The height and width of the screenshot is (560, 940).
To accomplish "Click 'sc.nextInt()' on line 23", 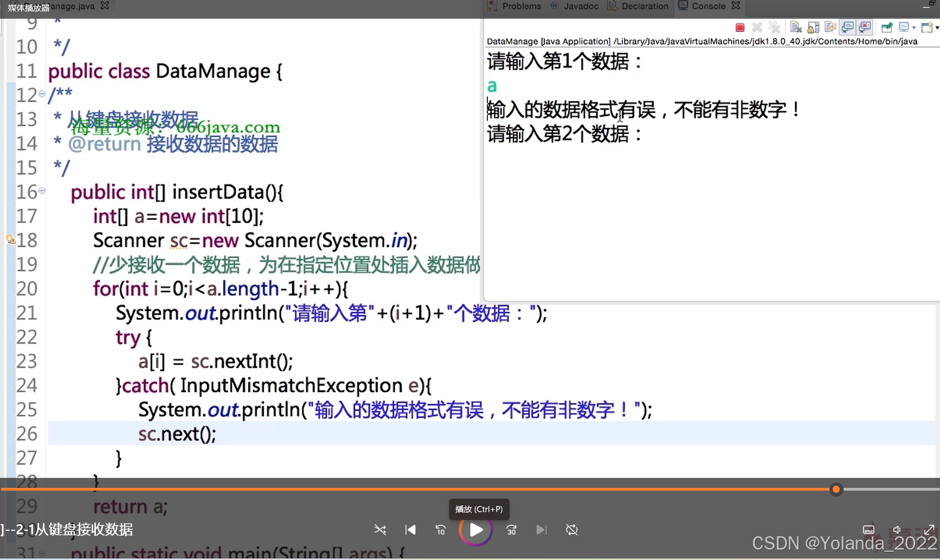I will pyautogui.click(x=242, y=361).
